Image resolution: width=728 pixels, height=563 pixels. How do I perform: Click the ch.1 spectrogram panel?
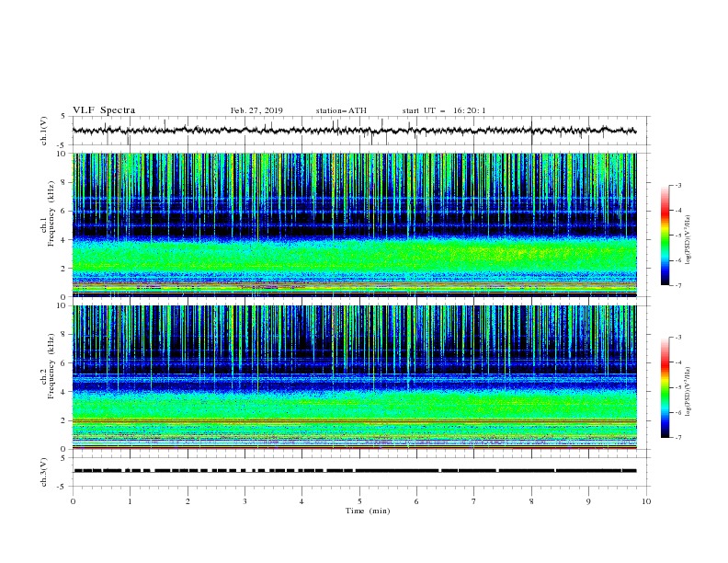354,224
